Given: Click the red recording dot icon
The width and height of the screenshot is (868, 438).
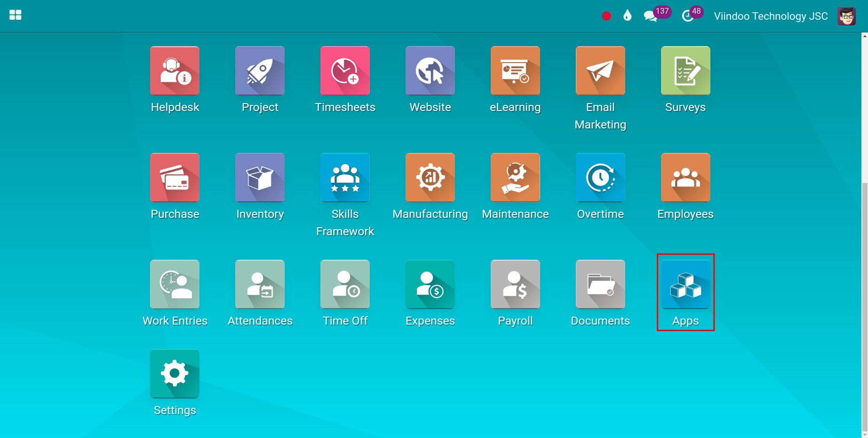Looking at the screenshot, I should [x=606, y=16].
